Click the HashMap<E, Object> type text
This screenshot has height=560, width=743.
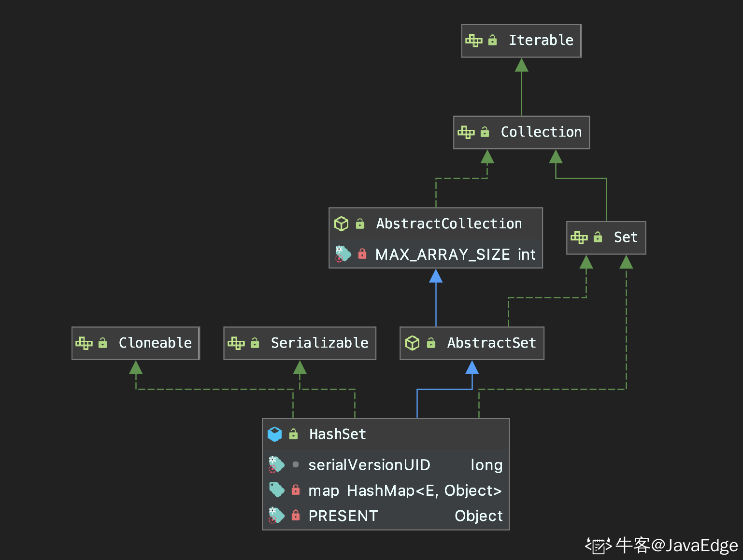pyautogui.click(x=425, y=490)
